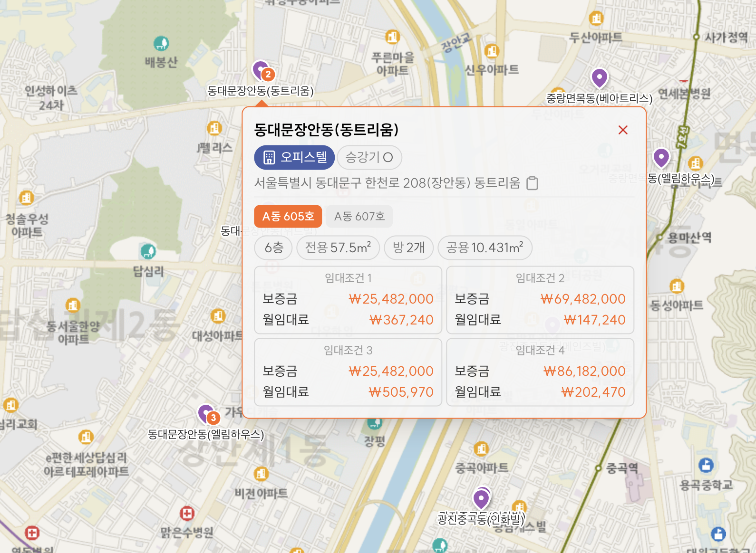756x553 pixels.
Task: Click the 오피스텔 building type badge
Action: 294,157
